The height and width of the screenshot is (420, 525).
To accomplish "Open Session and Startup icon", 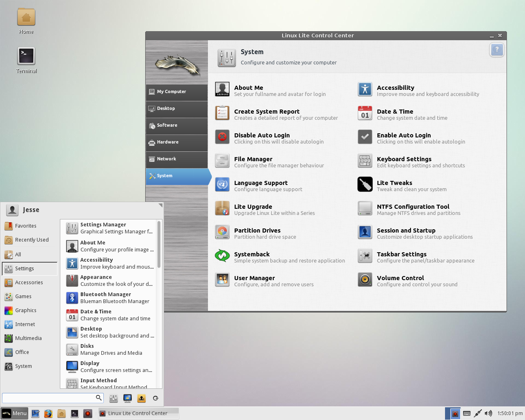I will click(x=365, y=232).
